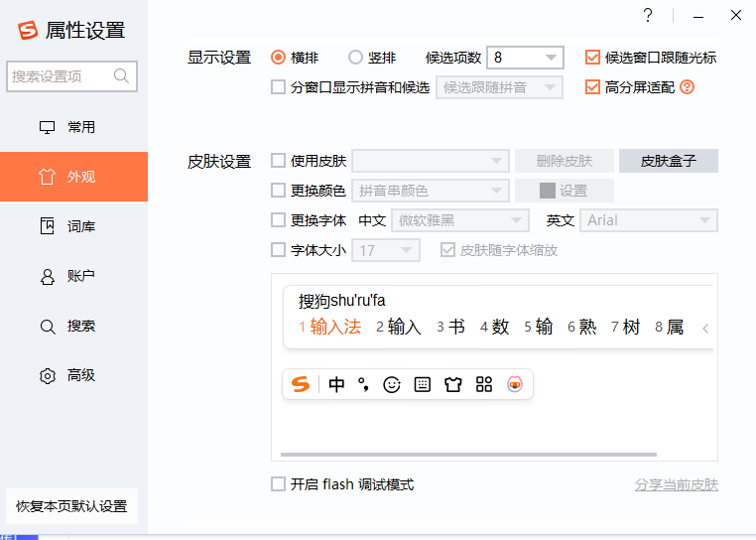This screenshot has height=540, width=756.
Task: Click the avatar mascot icon on status bar
Action: click(515, 384)
